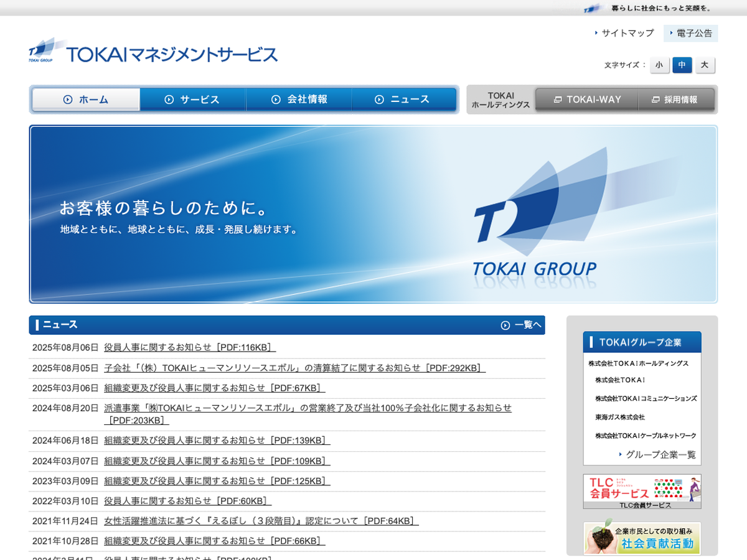Open the 採用情報 recruitment button

pyautogui.click(x=675, y=100)
